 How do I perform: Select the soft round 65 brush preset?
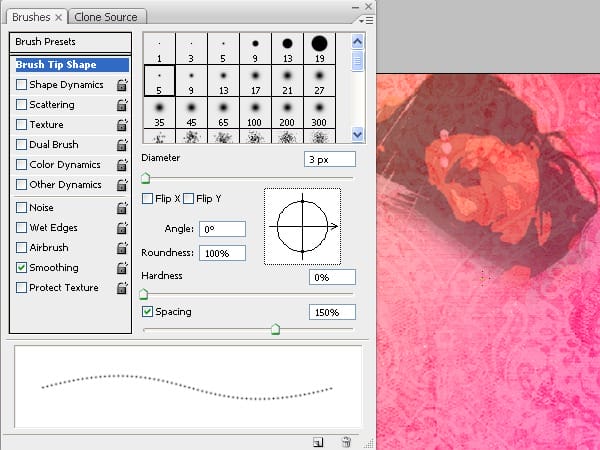223,113
